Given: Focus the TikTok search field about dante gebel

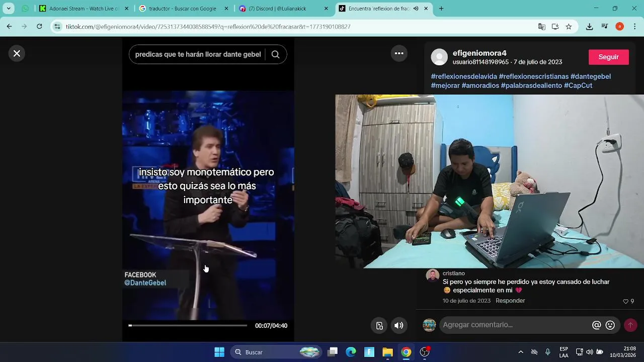Looking at the screenshot, I should point(198,54).
